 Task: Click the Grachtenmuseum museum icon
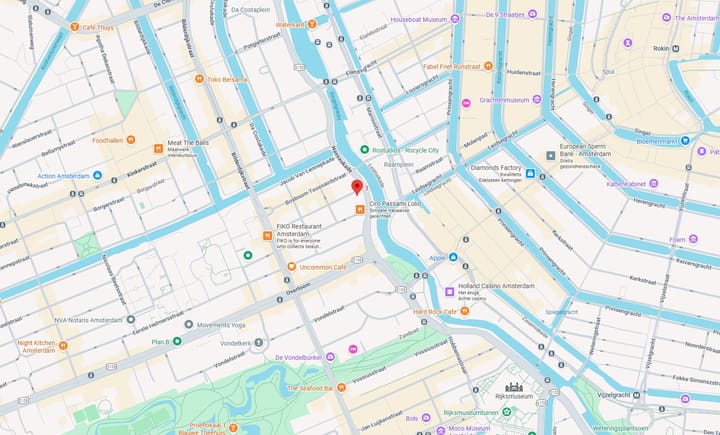537,99
